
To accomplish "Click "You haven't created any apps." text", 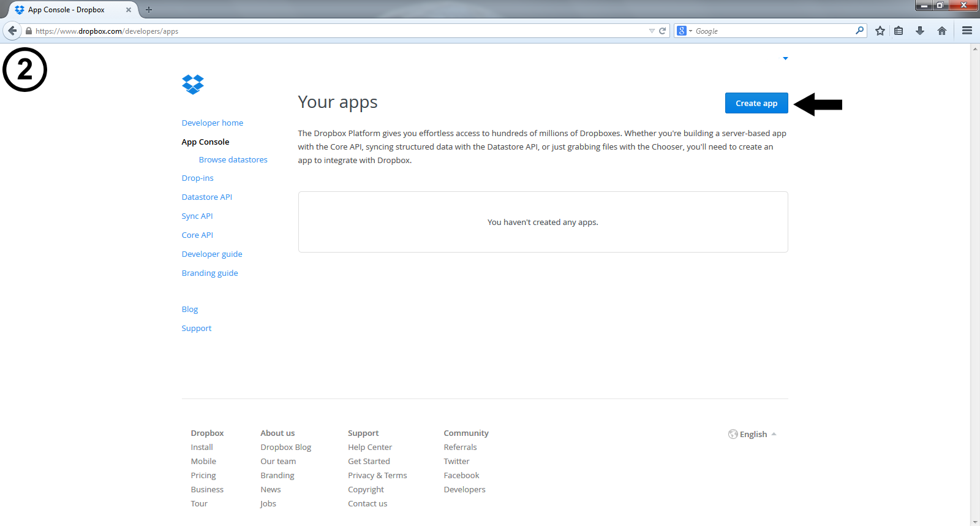I will (543, 222).
